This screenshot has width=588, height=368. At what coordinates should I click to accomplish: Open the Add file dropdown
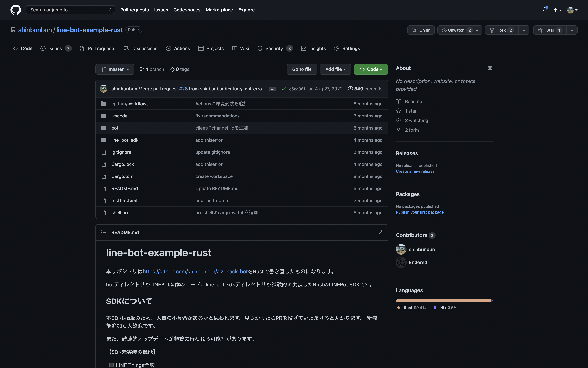pyautogui.click(x=335, y=69)
